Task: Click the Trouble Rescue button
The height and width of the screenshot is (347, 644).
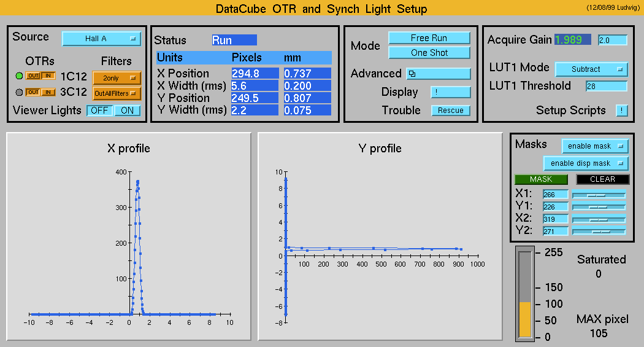Action: (x=450, y=111)
